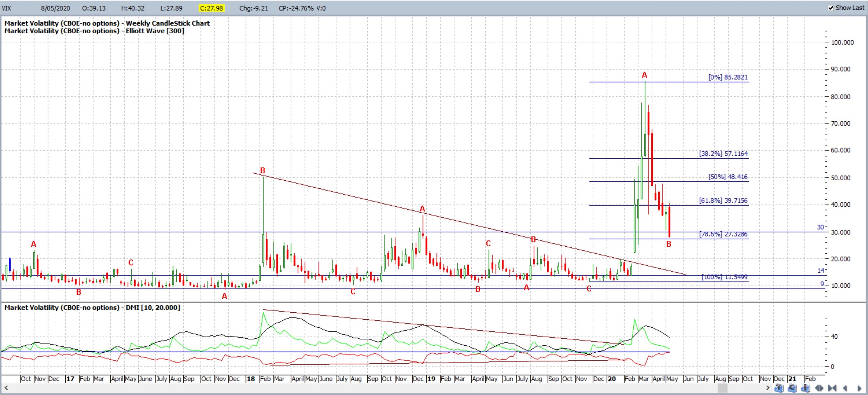Click the change value Chg:-9.21
The image size is (868, 395).
point(253,8)
